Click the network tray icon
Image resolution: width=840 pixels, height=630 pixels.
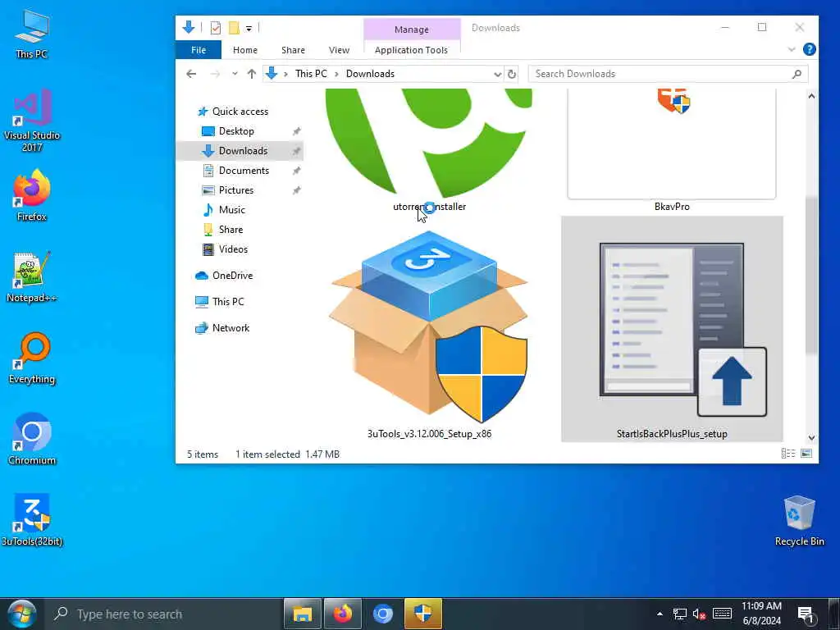click(x=680, y=614)
